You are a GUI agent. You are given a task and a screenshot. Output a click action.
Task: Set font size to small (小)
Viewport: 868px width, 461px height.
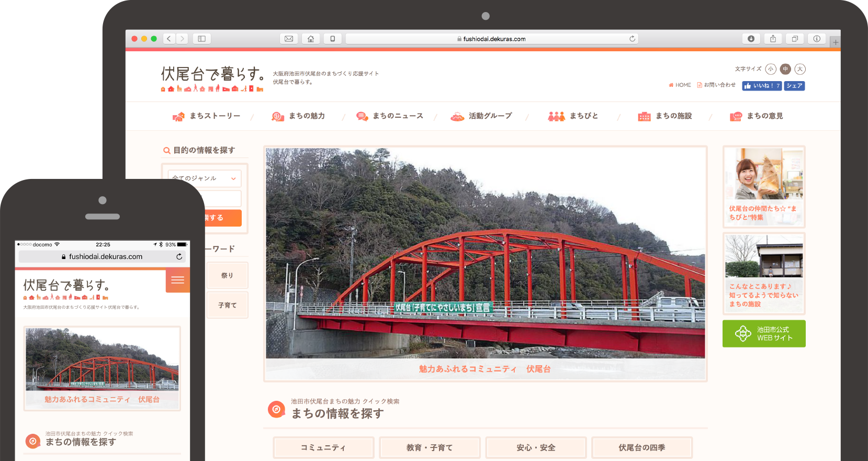(x=771, y=69)
